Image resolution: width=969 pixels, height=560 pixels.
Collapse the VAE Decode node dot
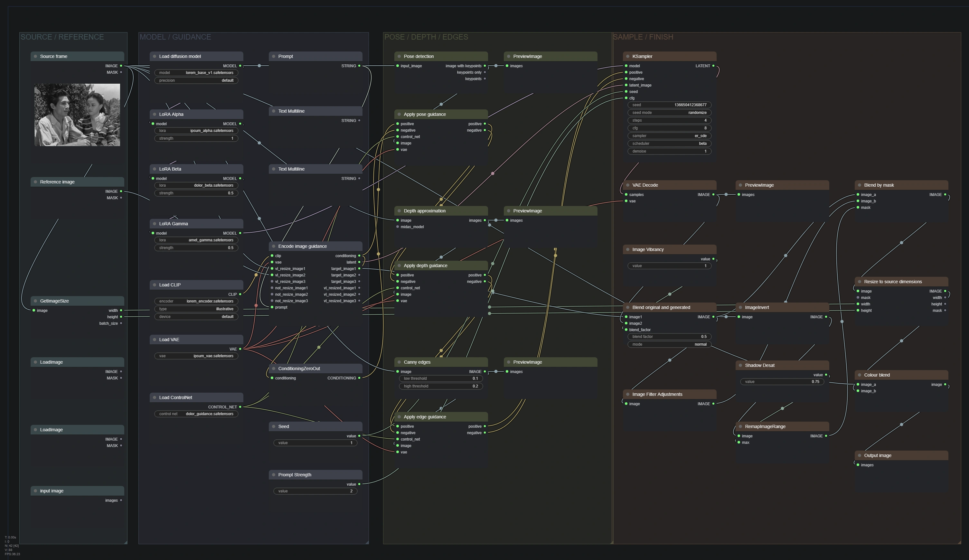point(627,185)
